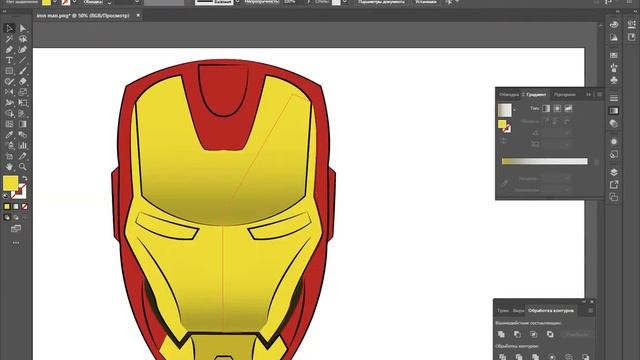Open the Asset Export panel icon

coord(614,185)
